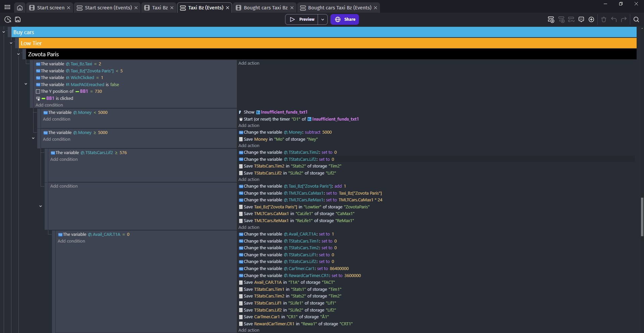Save the project with disk icon
The image size is (644, 333).
point(18,19)
